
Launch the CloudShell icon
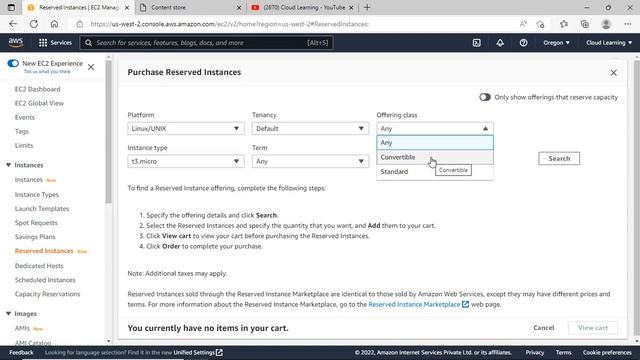(476, 42)
